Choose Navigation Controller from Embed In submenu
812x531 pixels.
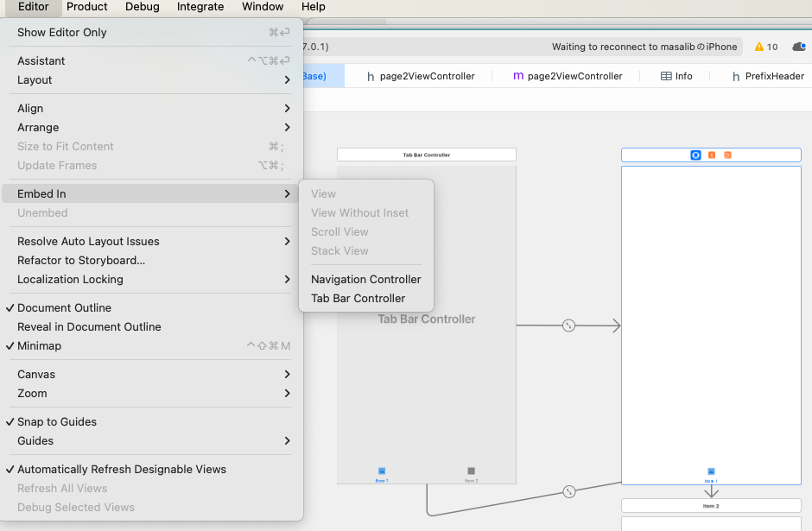[366, 279]
